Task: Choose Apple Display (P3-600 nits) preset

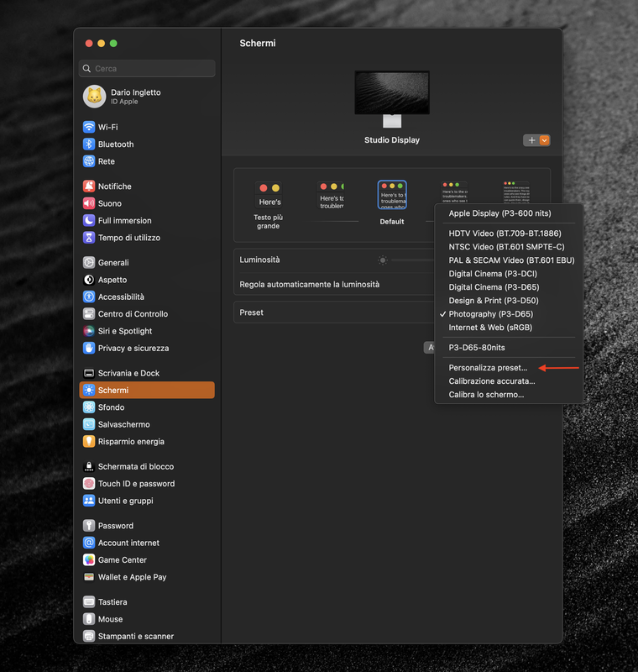Action: (509, 213)
